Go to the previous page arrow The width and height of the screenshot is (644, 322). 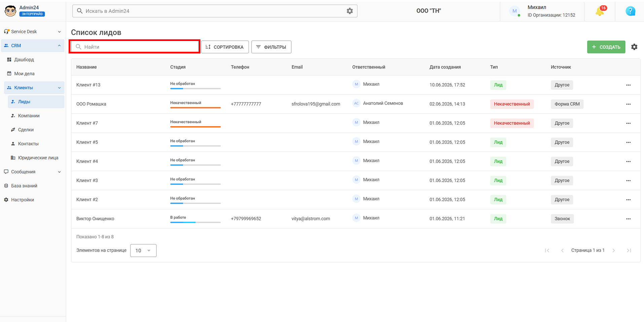tap(562, 250)
